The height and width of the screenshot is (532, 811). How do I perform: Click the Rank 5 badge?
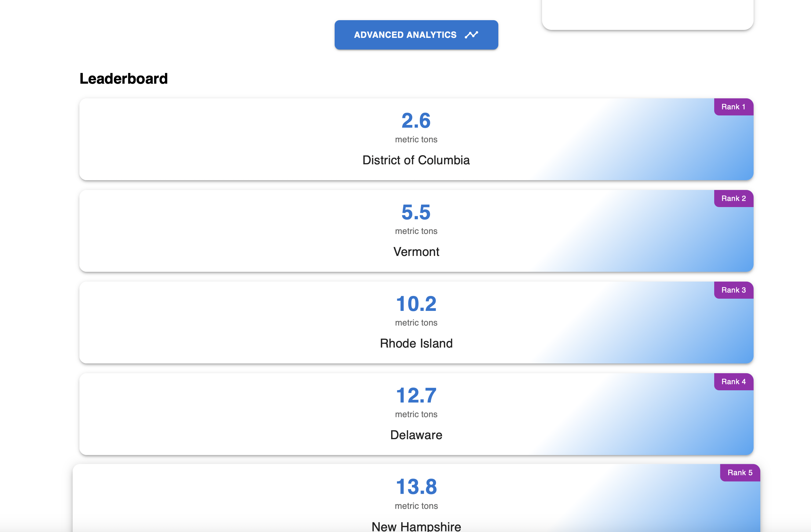(740, 473)
